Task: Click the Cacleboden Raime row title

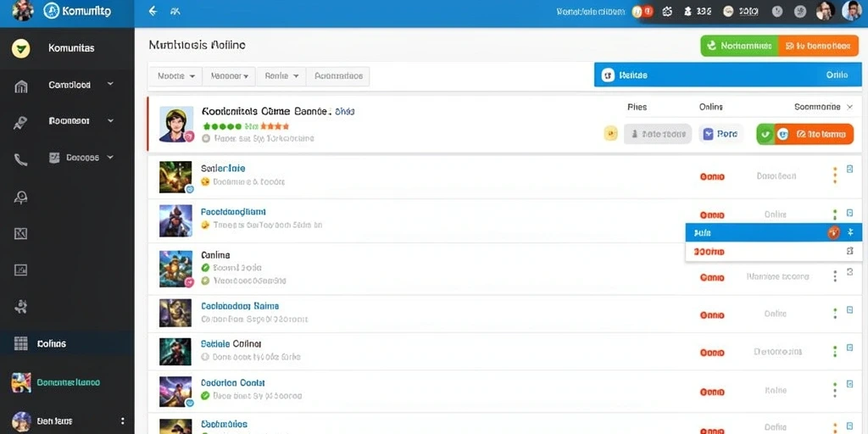Action: pos(240,305)
